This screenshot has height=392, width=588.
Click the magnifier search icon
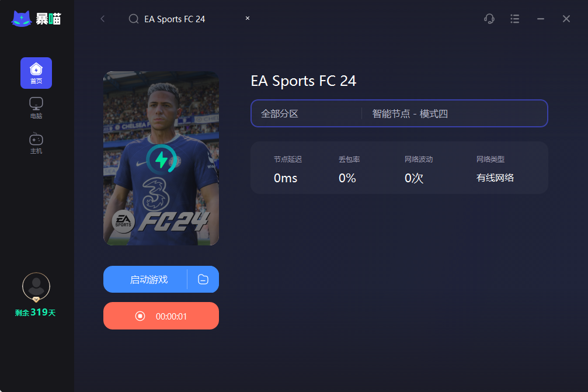click(x=134, y=19)
